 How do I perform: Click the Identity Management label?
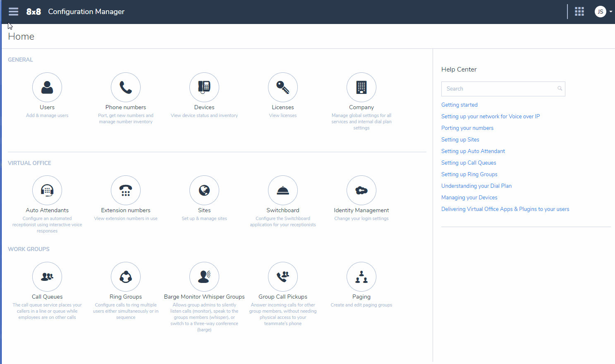[x=361, y=210]
